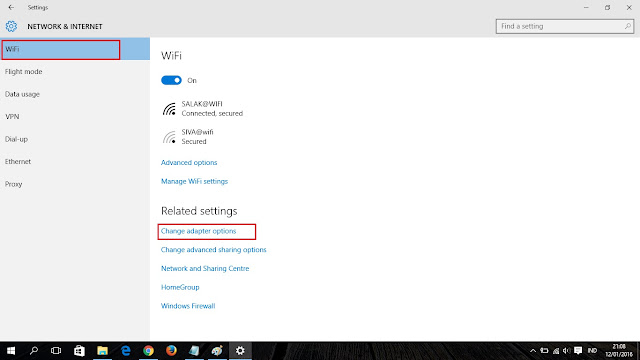Image resolution: width=640 pixels, height=360 pixels.
Task: Open Advanced options link
Action: (x=189, y=162)
